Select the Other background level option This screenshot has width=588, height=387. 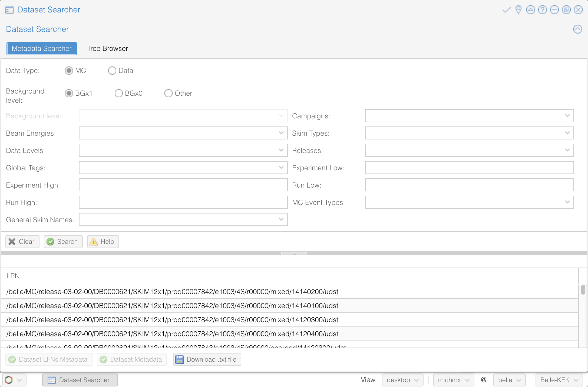pyautogui.click(x=169, y=94)
